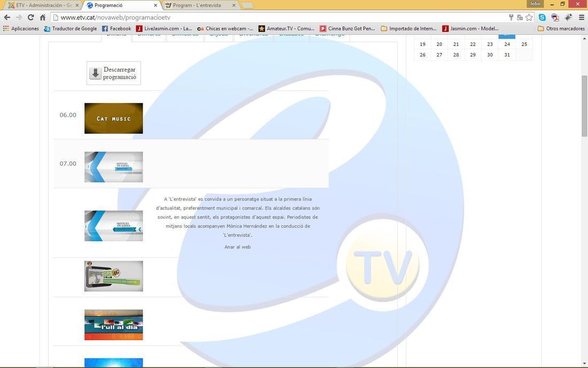Viewport: 588px width, 368px height.
Task: Select day 27 in the calendar
Action: 439,55
